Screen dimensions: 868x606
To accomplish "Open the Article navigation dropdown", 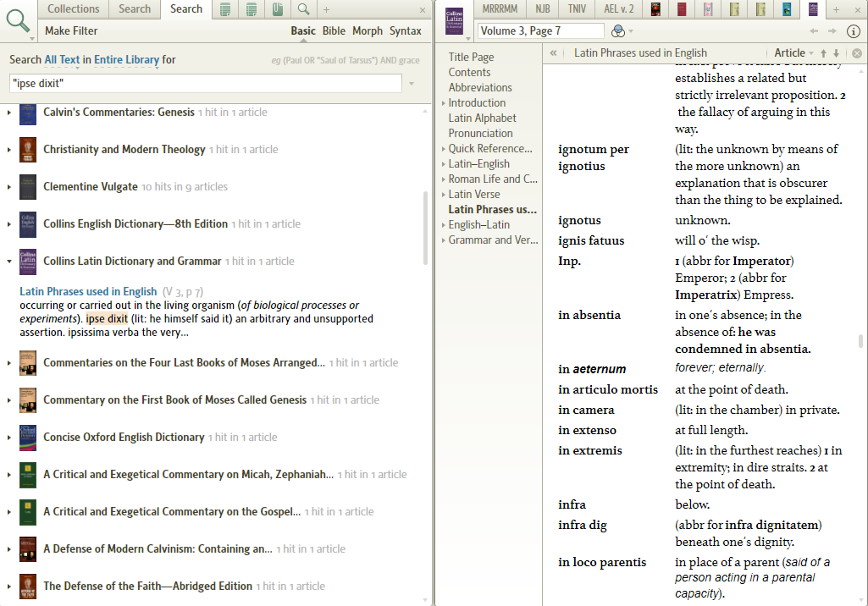I will [793, 53].
